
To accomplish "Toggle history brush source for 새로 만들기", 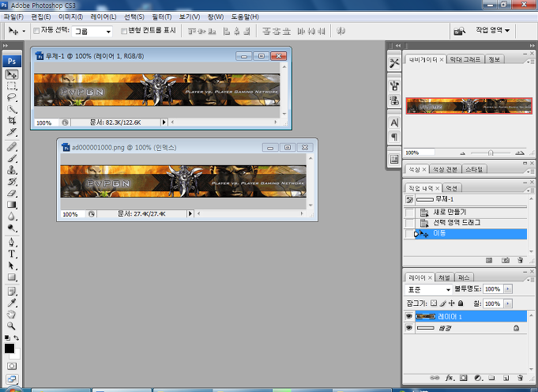I will click(409, 213).
